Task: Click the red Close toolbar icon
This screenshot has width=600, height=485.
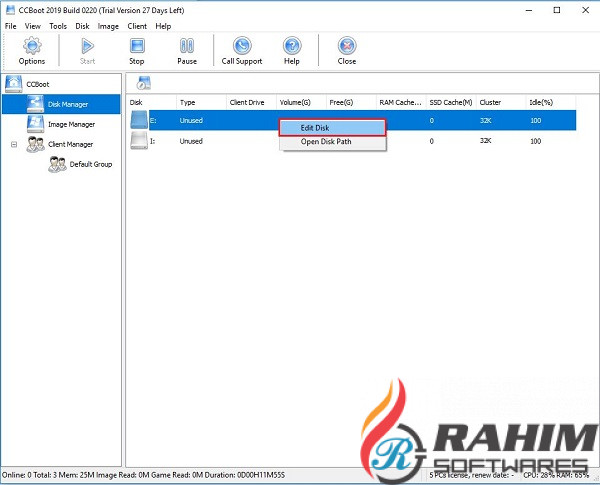Action: [x=347, y=46]
